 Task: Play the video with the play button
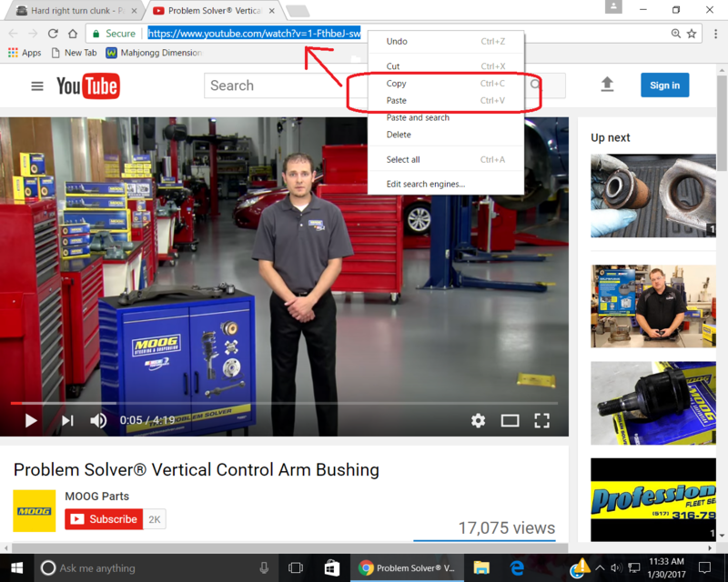click(x=31, y=420)
